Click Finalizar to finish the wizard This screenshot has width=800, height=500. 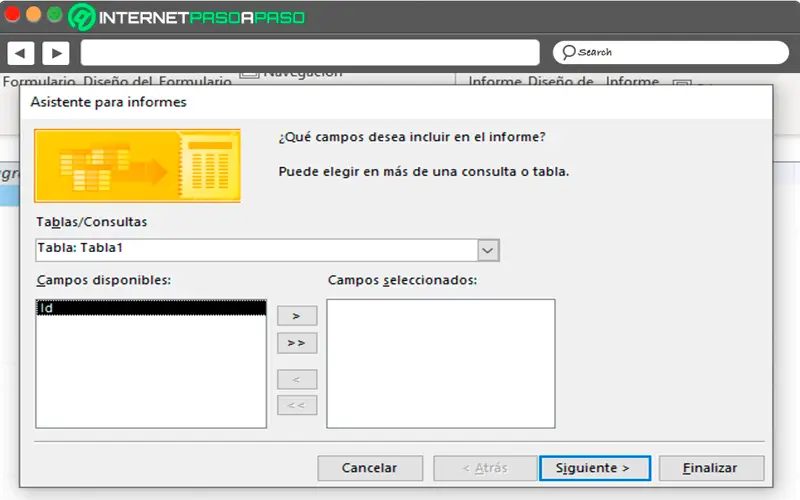[x=711, y=468]
